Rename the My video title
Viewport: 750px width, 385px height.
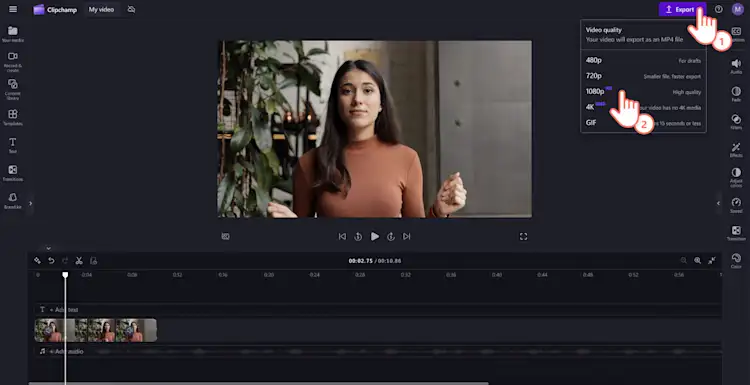[x=101, y=10]
